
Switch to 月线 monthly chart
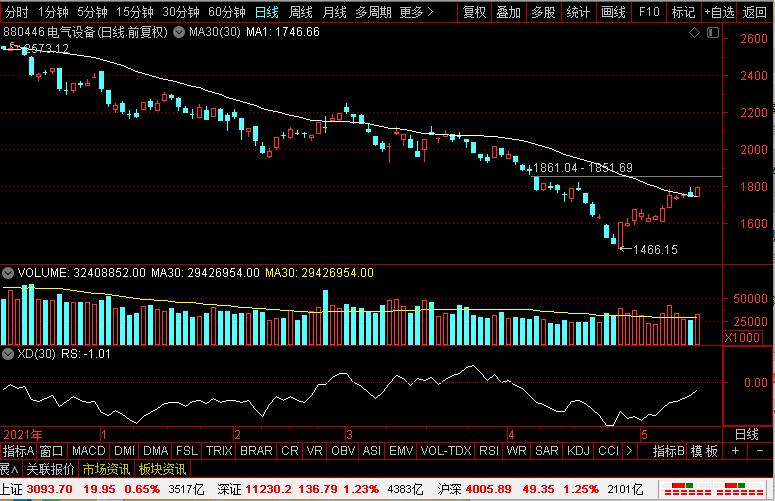coord(334,12)
